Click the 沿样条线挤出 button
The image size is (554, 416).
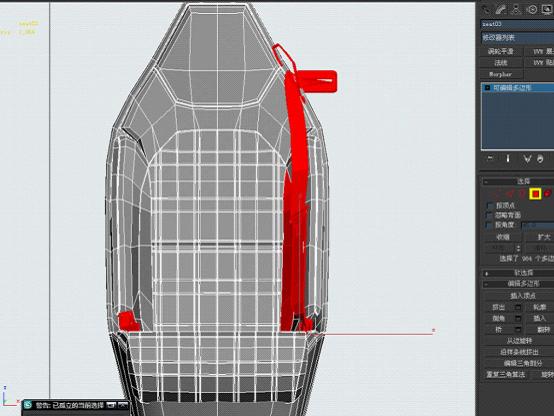point(519,352)
